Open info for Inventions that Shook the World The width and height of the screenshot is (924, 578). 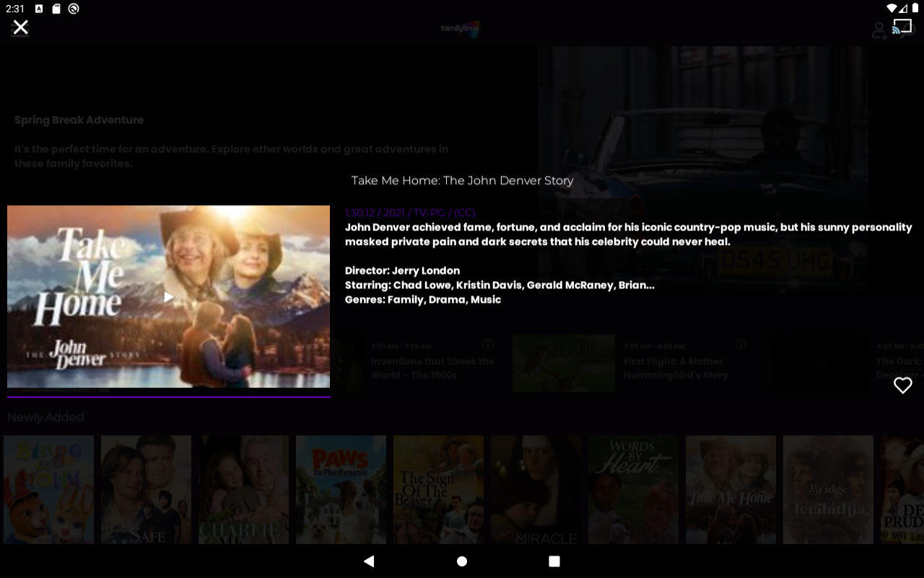(488, 345)
